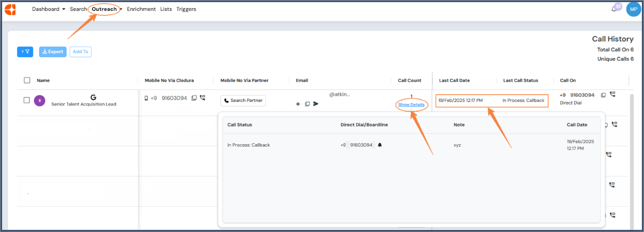
Task: Open the Triggers menu item
Action: [186, 9]
